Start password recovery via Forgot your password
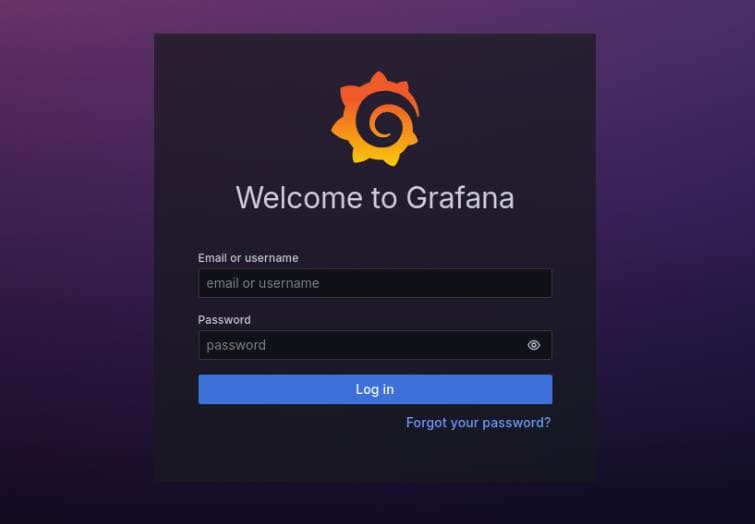 (478, 422)
